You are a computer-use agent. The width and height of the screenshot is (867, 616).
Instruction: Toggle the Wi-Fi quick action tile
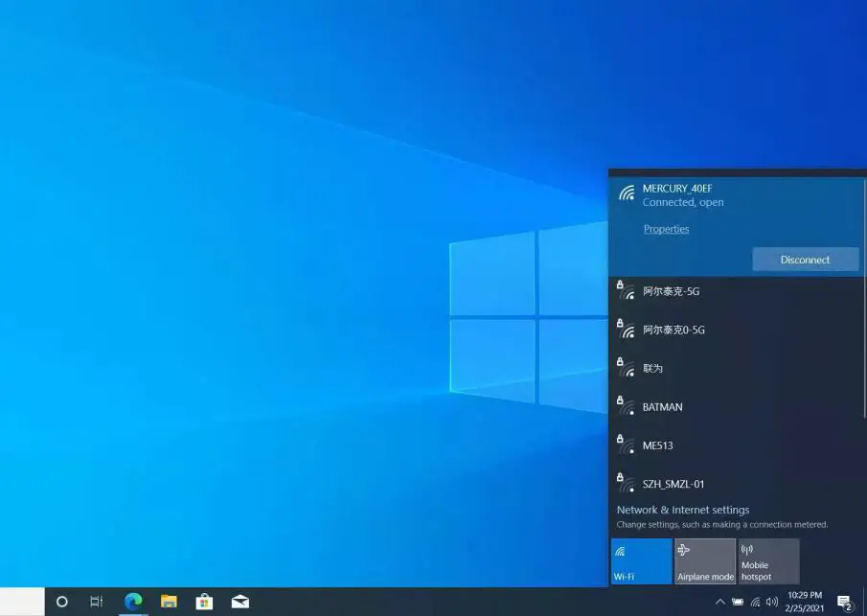pos(642,560)
